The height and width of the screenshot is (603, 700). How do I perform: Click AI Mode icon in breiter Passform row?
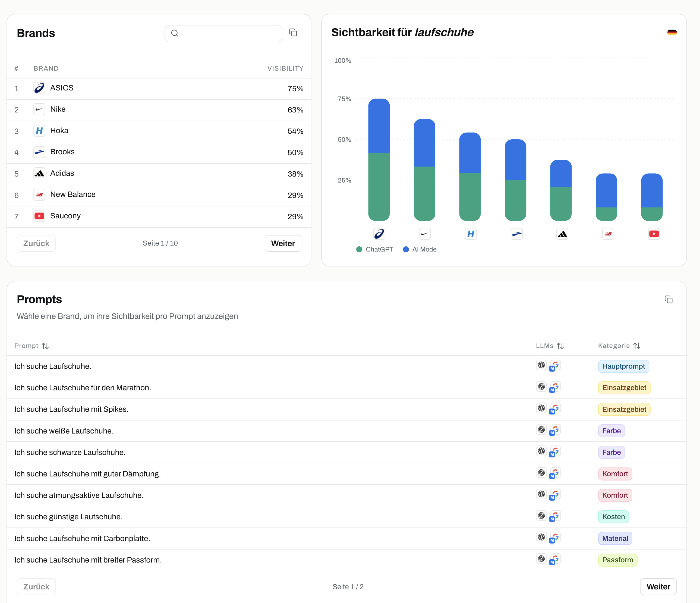point(555,559)
